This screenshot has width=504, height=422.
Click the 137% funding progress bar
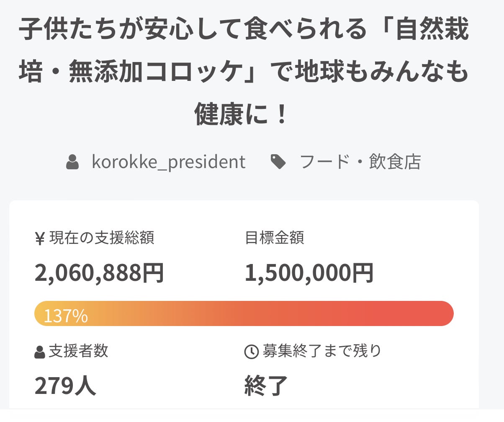pos(244,313)
